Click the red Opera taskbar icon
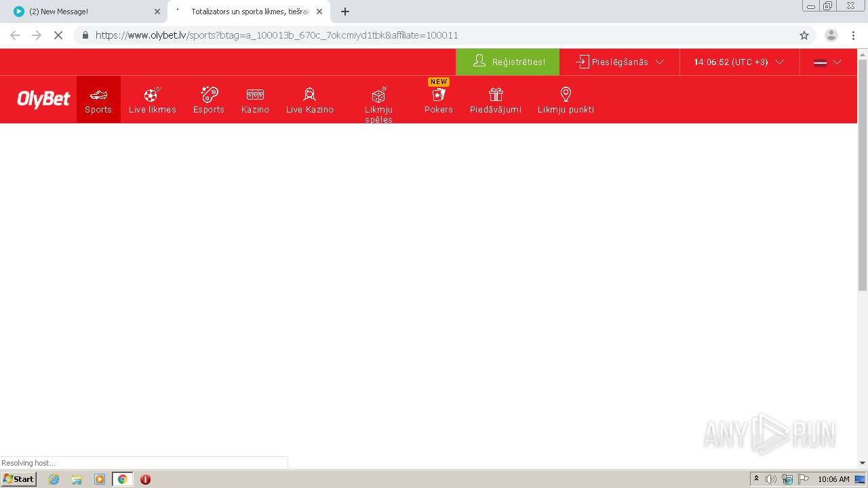 [145, 479]
